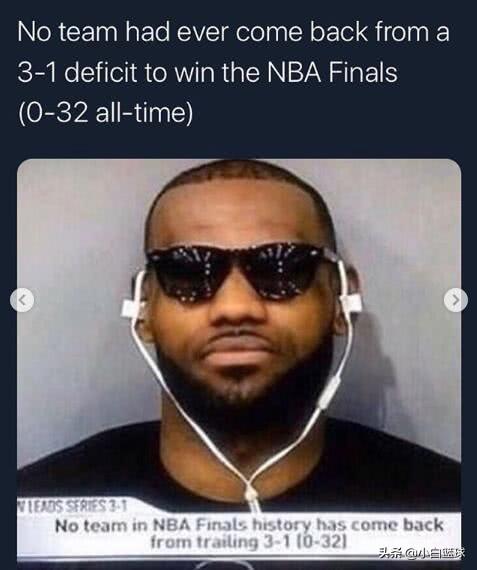Click the black sunglasses in the photo
The height and width of the screenshot is (570, 477).
[x=236, y=272]
